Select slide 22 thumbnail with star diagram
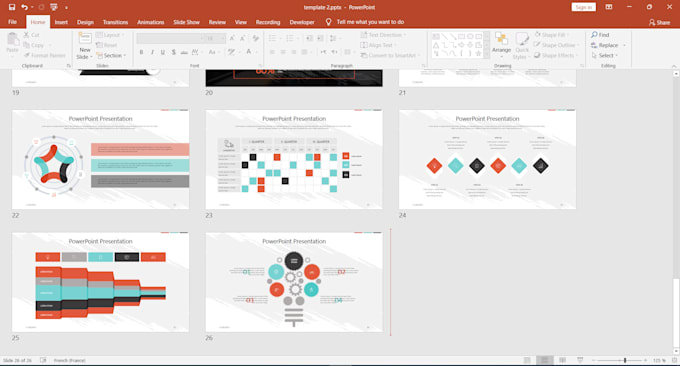 [101, 159]
